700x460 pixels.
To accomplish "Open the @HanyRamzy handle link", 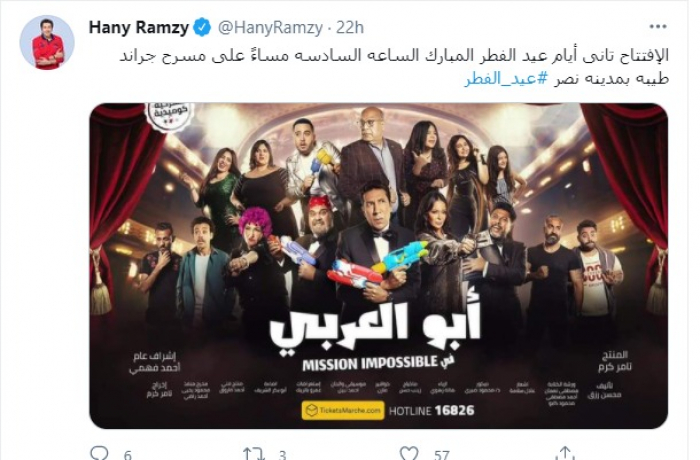I will coord(270,28).
